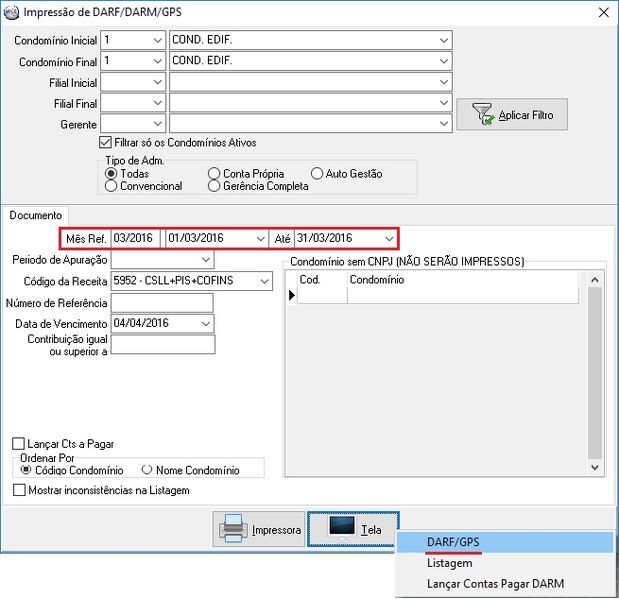
Task: Choose the Gerência Completa radio button
Action: point(214,186)
